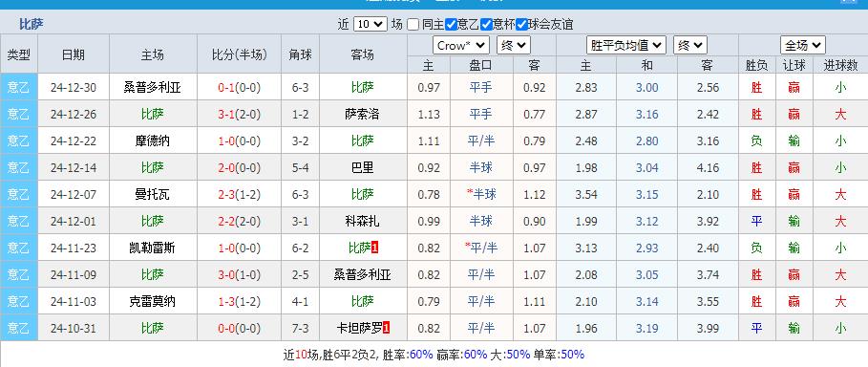Open score 2-3(1-2) for 24-12-07 match
The height and width of the screenshot is (367, 868).
click(x=239, y=194)
